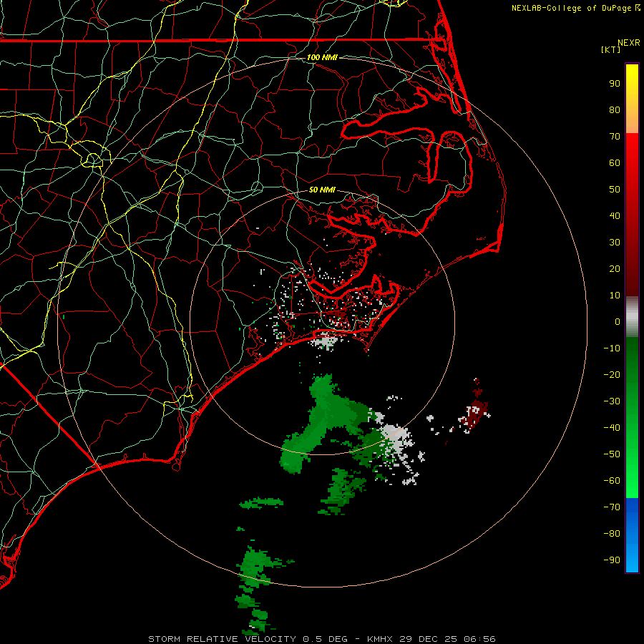The height and width of the screenshot is (644, 644).
Task: Click the 90 value on velocity scale
Action: 615,84
